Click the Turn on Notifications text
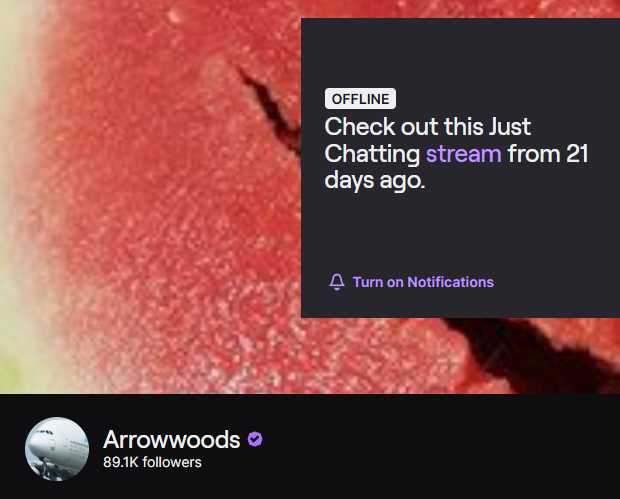Viewport: 620px width, 499px height. pos(423,282)
